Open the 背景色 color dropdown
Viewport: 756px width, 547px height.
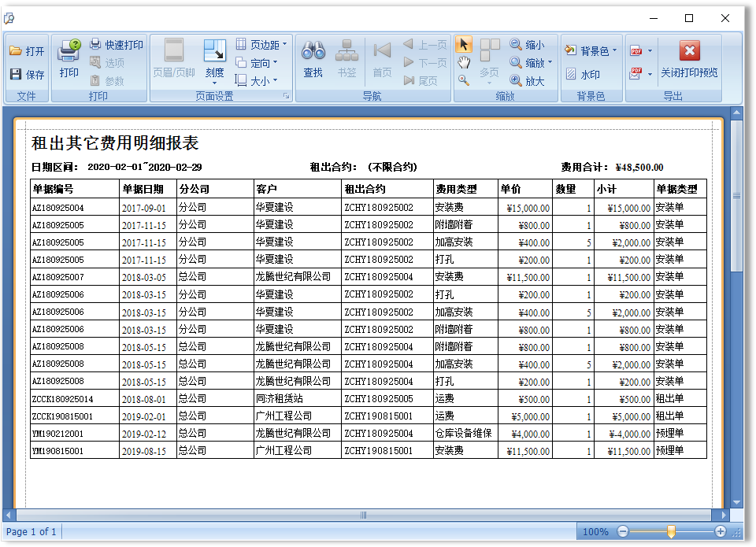click(x=591, y=50)
